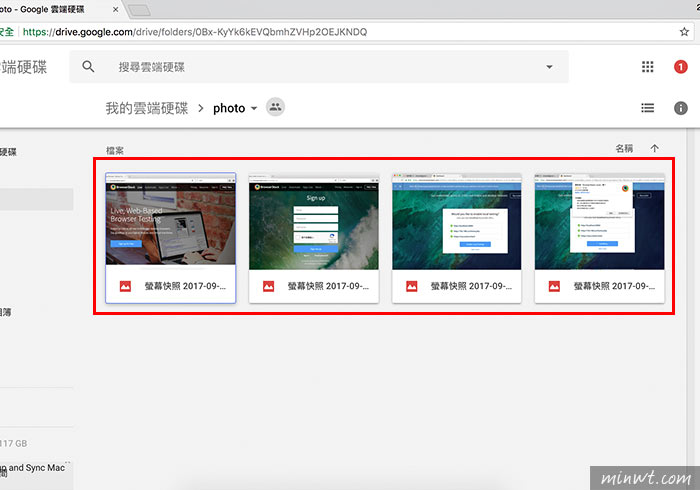Image resolution: width=700 pixels, height=490 pixels.
Task: Open the red notification badge
Action: (680, 67)
